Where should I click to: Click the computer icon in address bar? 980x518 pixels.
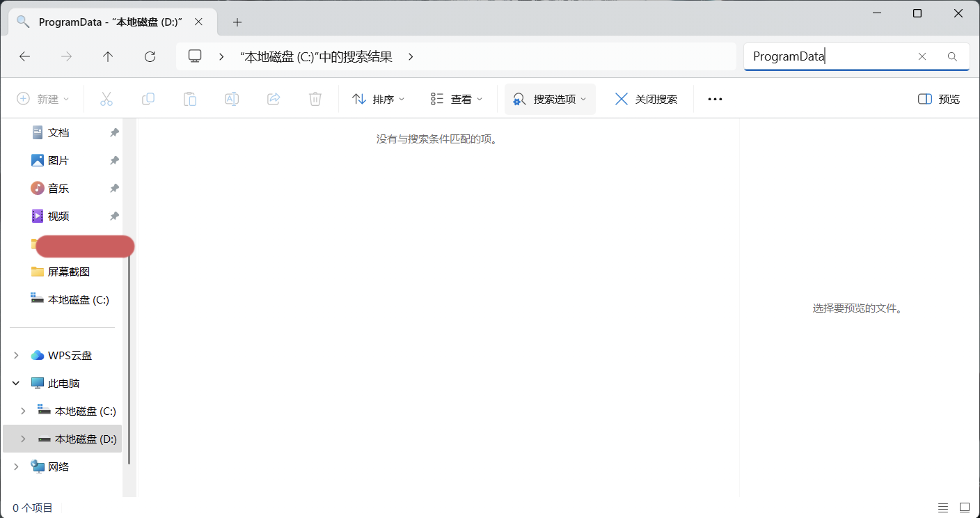(x=196, y=56)
